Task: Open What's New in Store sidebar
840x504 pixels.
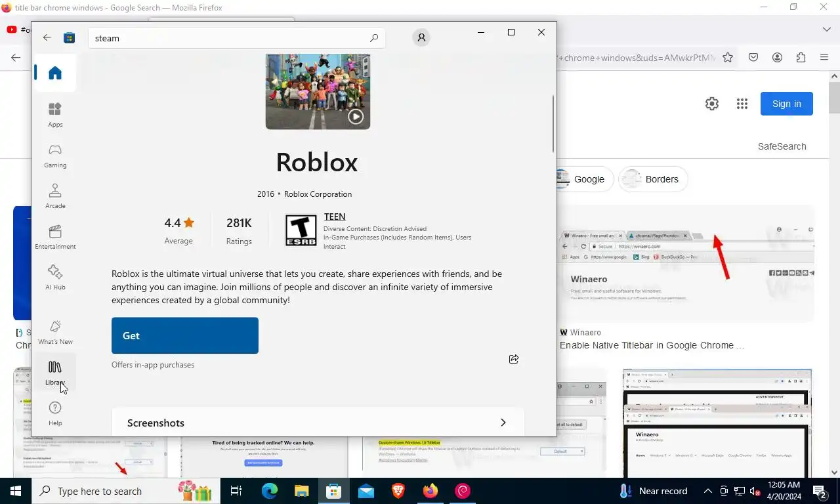Action: (55, 332)
